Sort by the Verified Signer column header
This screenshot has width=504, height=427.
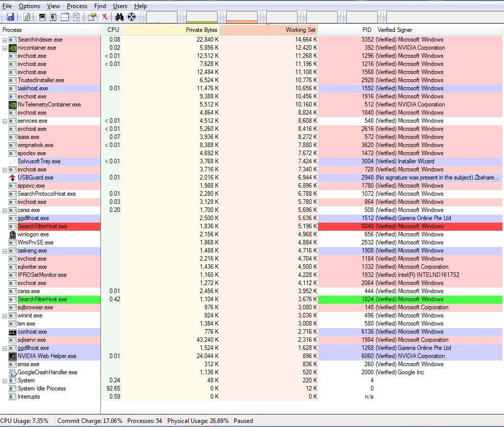(439, 30)
